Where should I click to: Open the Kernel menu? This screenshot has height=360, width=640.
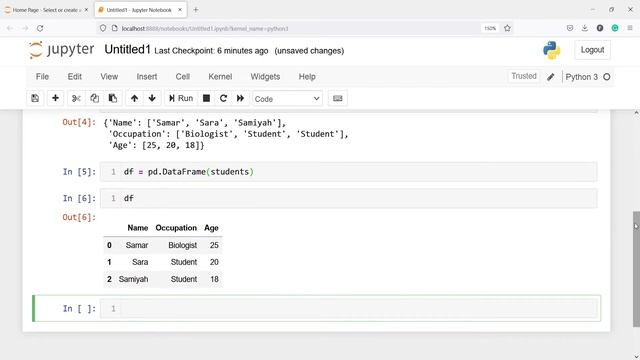pyautogui.click(x=220, y=77)
